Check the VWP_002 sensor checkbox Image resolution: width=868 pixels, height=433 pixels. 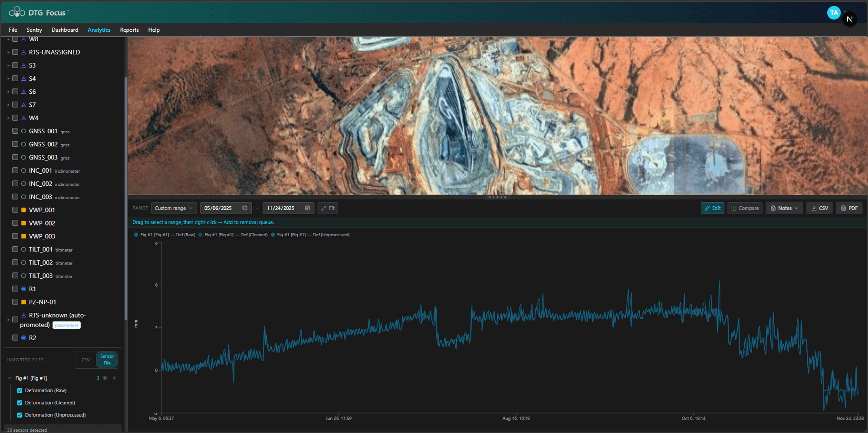15,223
